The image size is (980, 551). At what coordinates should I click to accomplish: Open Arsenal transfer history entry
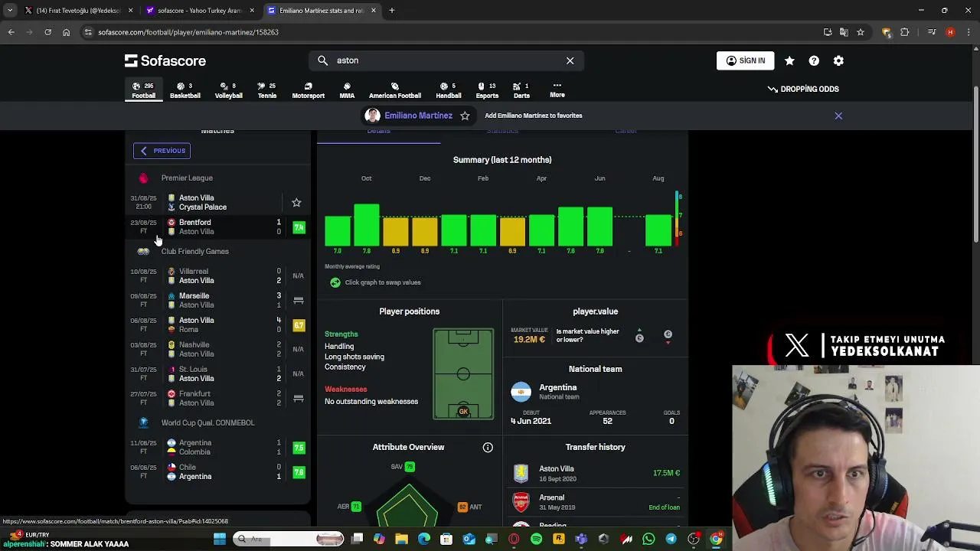click(595, 502)
